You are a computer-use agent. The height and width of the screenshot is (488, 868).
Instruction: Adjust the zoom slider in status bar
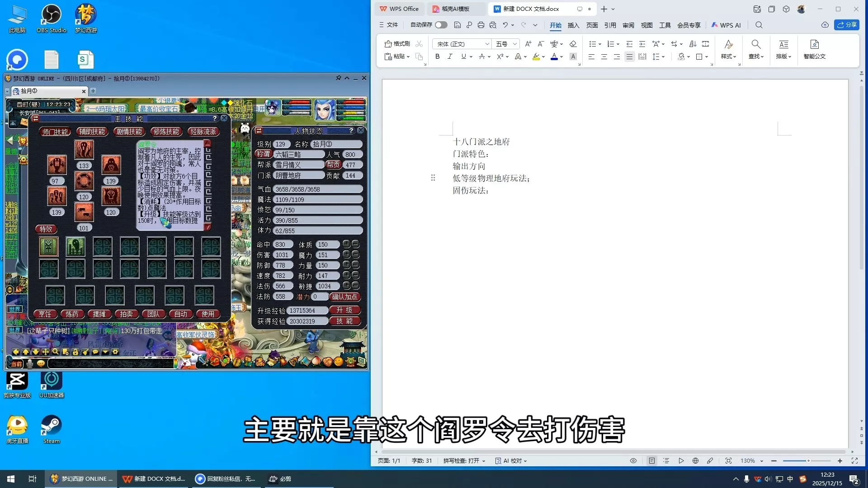point(808,461)
